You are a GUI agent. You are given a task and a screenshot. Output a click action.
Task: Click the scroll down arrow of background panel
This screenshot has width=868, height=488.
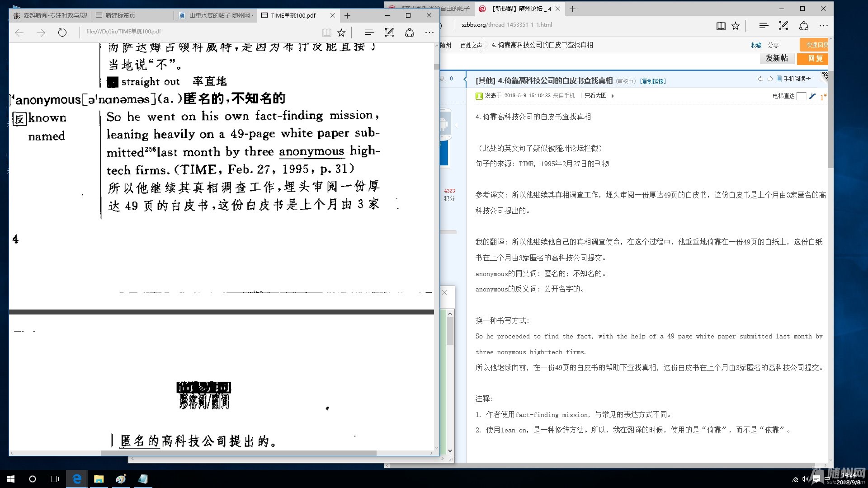point(450,451)
